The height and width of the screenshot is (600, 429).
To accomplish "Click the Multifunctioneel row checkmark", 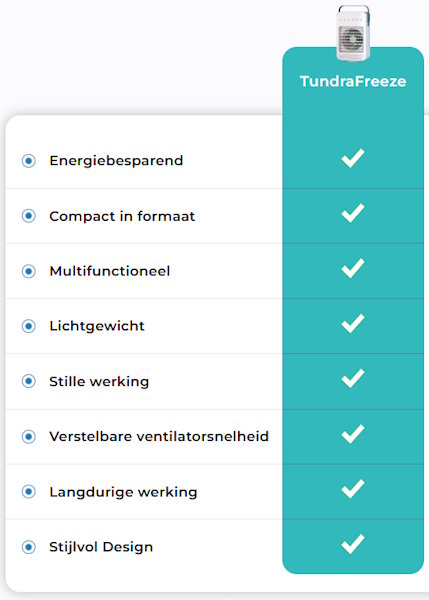I will [x=352, y=268].
